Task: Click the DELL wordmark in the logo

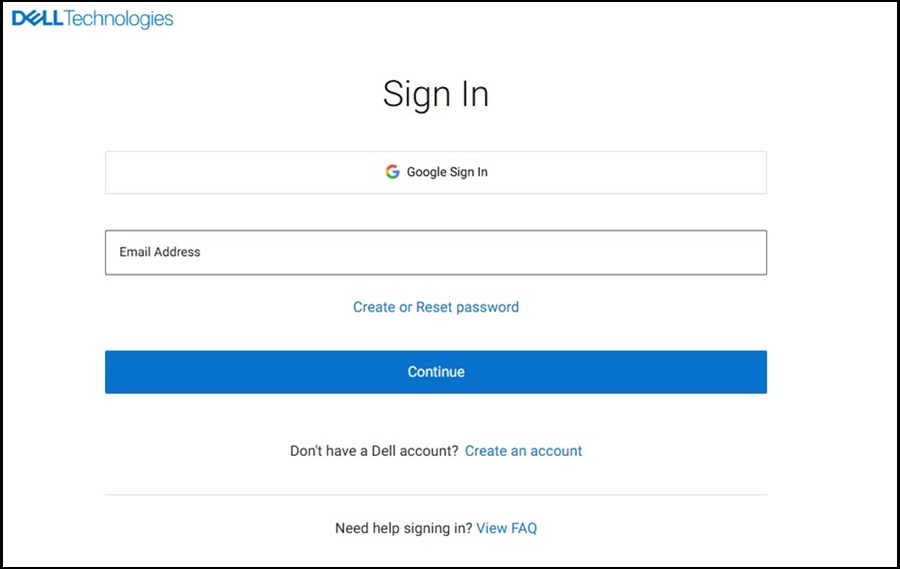Action: [x=36, y=19]
